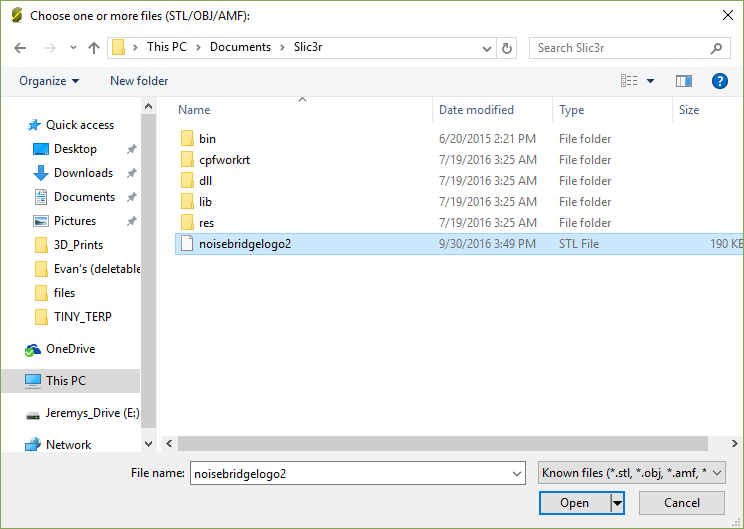The image size is (744, 529).
Task: Expand the Organize menu
Action: point(49,81)
